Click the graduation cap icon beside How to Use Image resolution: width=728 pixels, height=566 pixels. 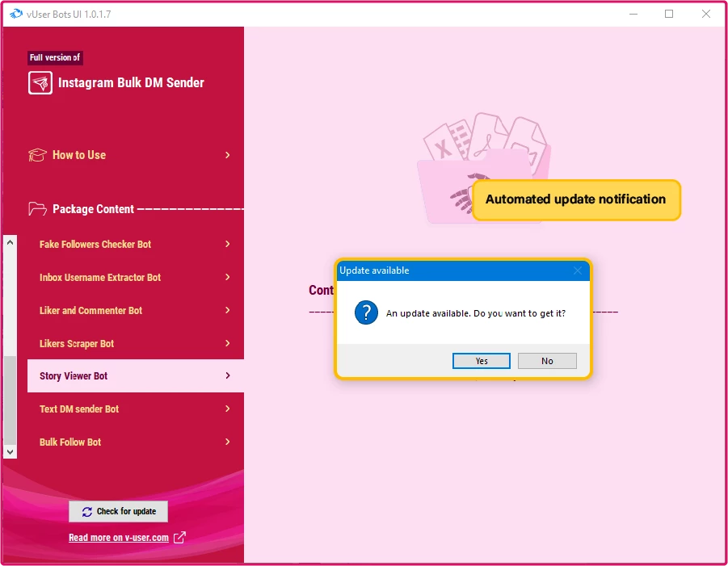point(37,155)
